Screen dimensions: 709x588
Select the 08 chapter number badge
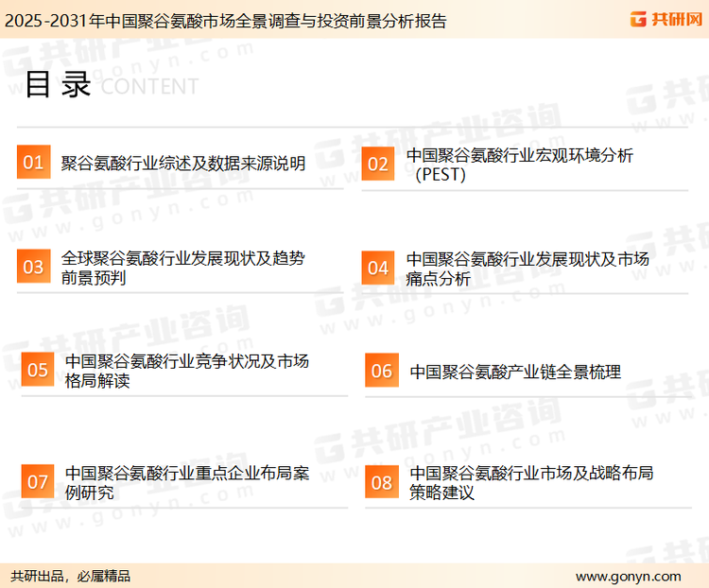[x=381, y=482]
